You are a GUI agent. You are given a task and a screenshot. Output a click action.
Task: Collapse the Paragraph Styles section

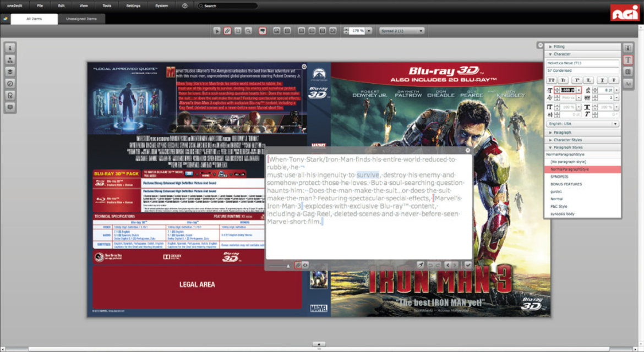pyautogui.click(x=582, y=147)
